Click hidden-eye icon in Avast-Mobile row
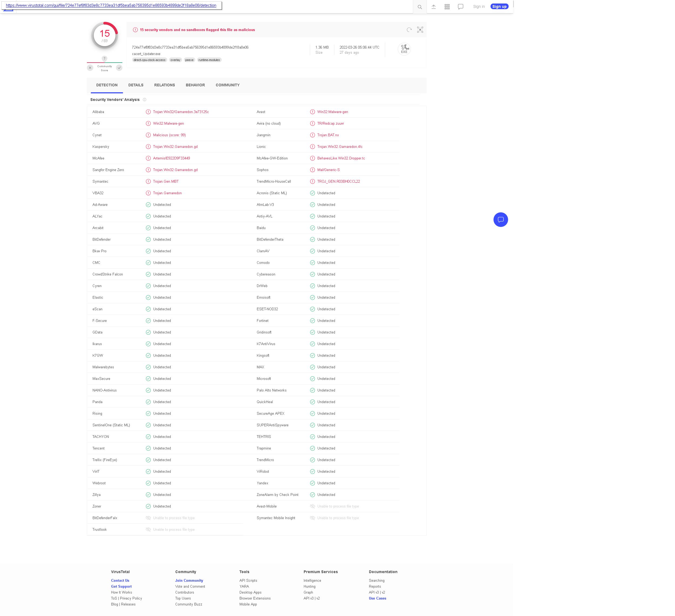The width and height of the screenshot is (675, 616). [312, 506]
